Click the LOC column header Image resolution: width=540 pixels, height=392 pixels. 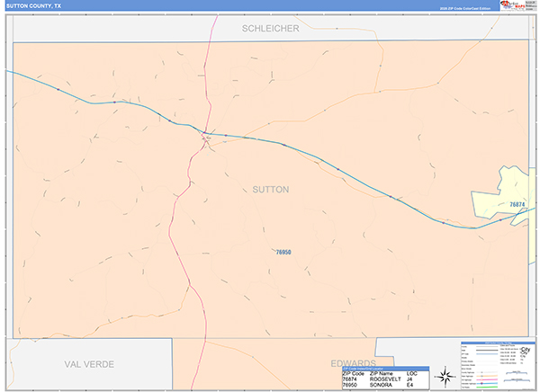click(x=412, y=373)
